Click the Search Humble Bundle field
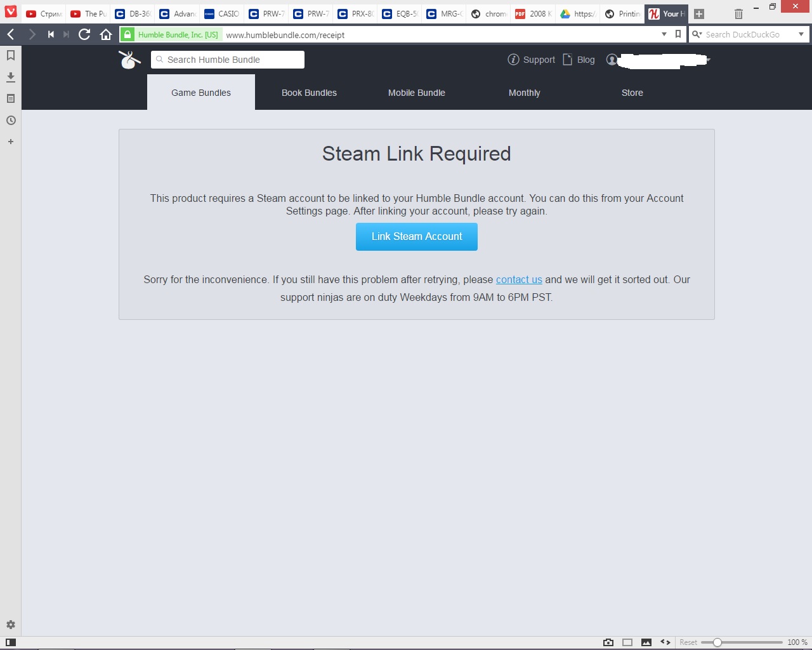 [x=228, y=60]
